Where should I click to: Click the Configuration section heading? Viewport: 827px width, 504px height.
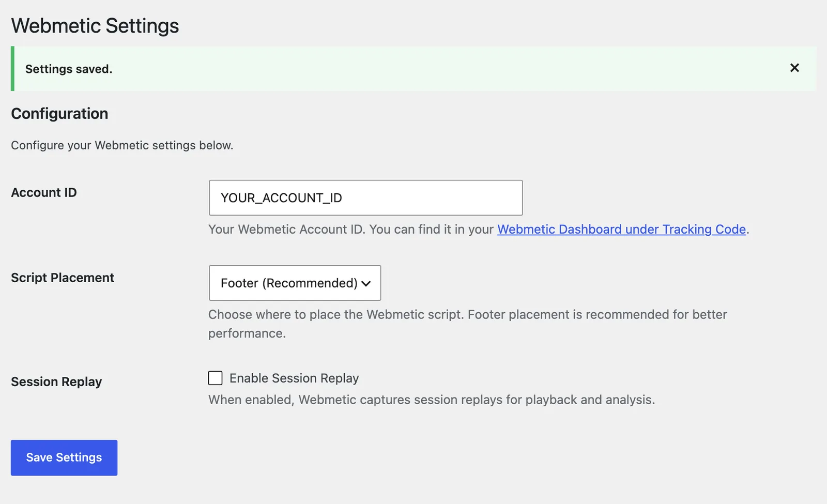(59, 114)
